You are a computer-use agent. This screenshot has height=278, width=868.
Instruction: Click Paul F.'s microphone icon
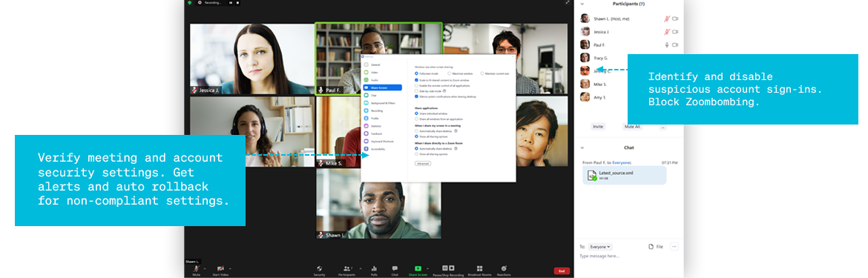(x=667, y=44)
